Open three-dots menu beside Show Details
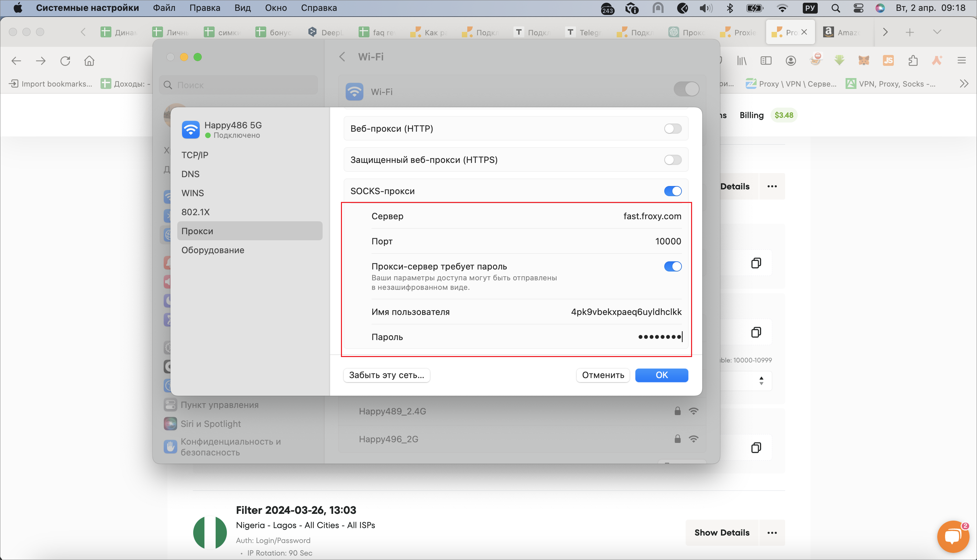Viewport: 977px width, 560px height. (x=772, y=533)
